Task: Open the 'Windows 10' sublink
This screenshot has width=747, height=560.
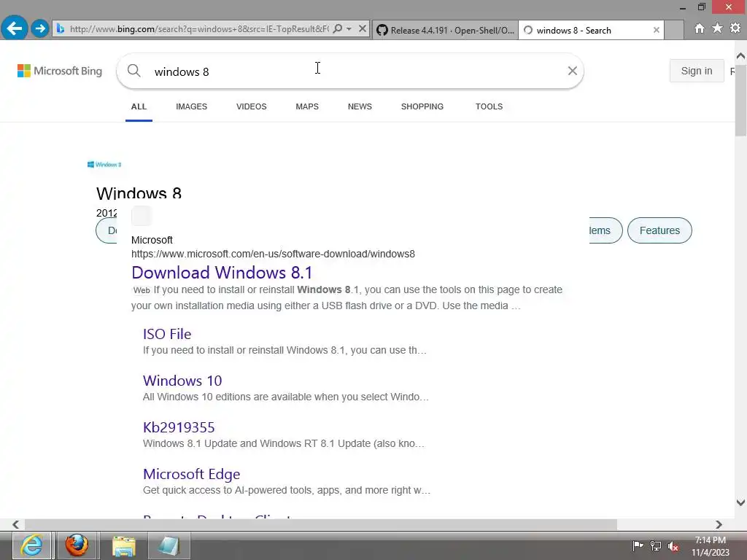Action: (x=182, y=381)
